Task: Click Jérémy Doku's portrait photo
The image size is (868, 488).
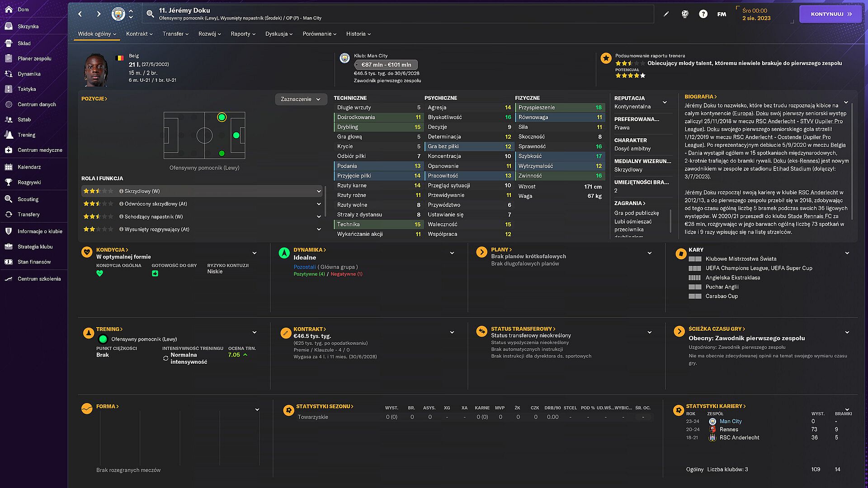Action: tap(96, 70)
